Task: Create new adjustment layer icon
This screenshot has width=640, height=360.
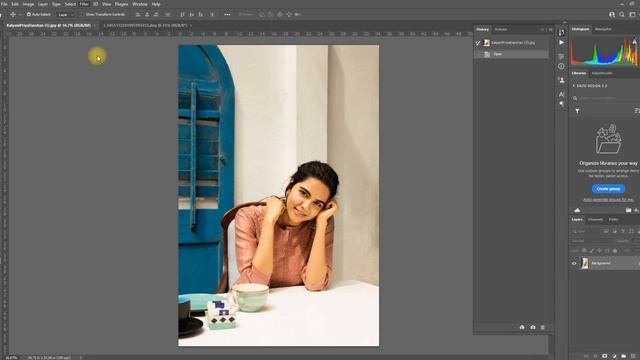Action: 614,356
